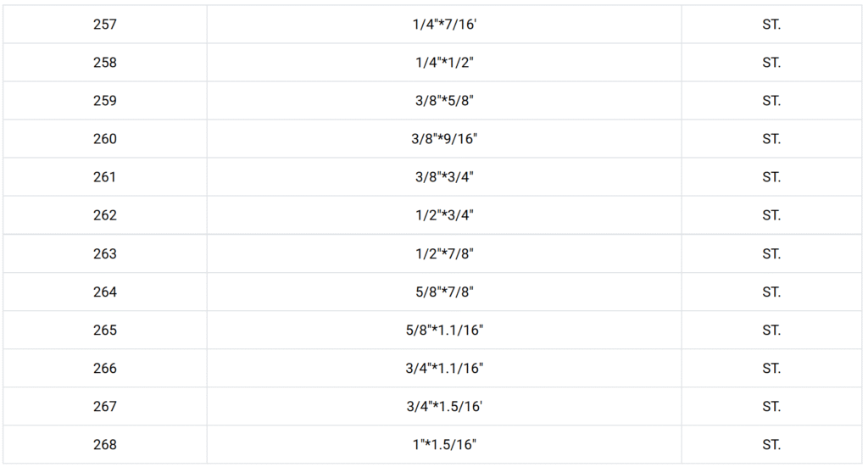
Task: Click item number 261 cell
Action: point(105,177)
